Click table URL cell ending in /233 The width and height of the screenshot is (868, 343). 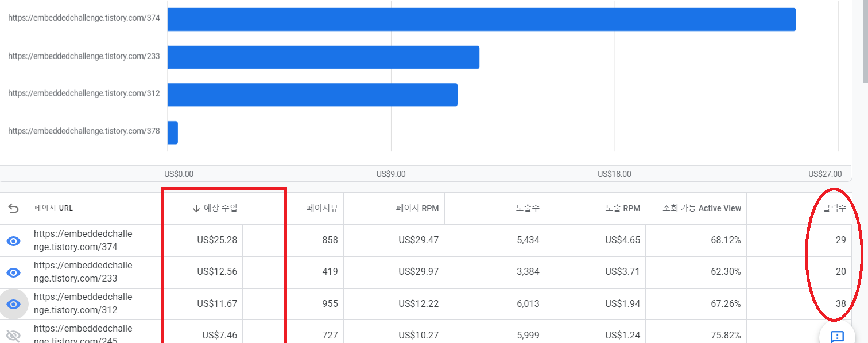(83, 272)
